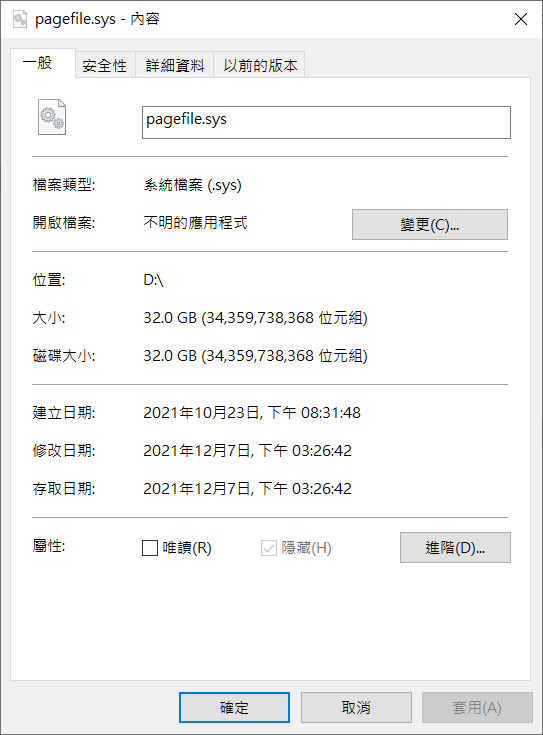Viewport: 543px width, 735px height.
Task: Click the 變更(C)... button
Action: pyautogui.click(x=430, y=225)
